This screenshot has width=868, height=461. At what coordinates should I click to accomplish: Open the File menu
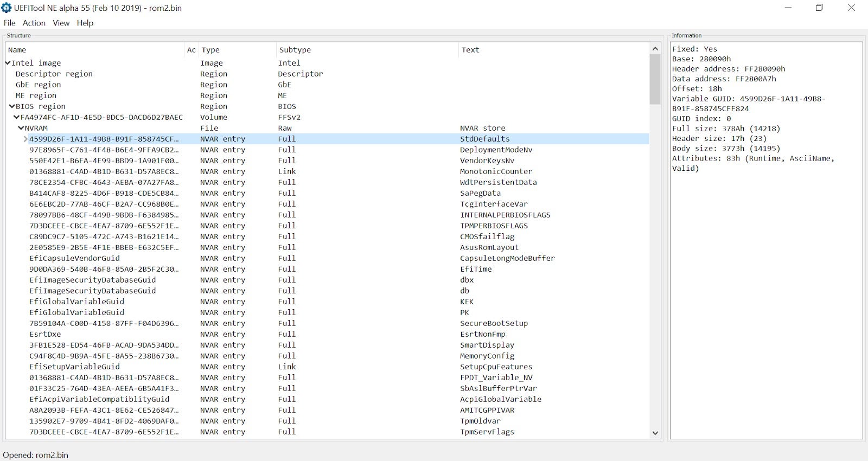(x=9, y=23)
